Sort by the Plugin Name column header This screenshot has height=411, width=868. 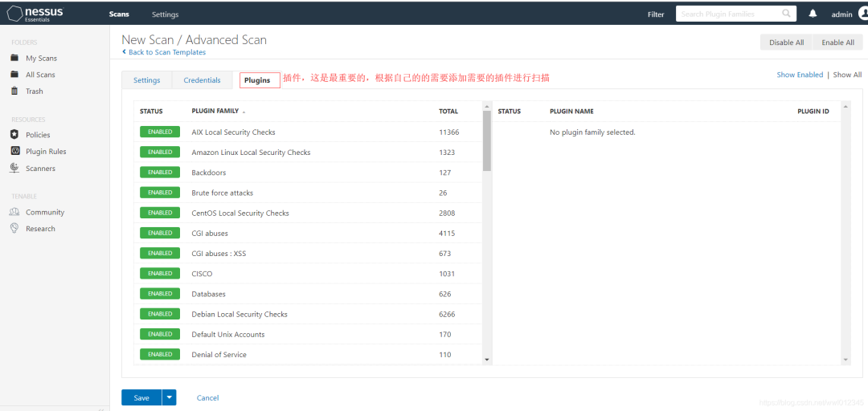(x=571, y=112)
